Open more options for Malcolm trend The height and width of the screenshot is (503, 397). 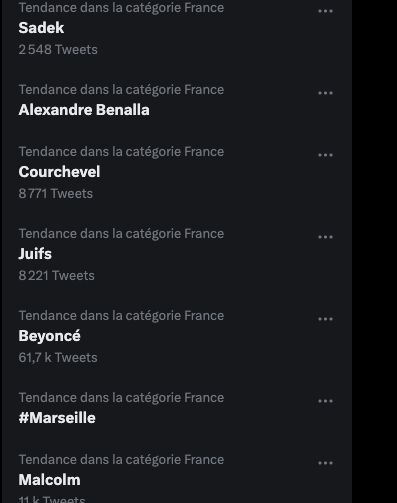click(x=325, y=463)
